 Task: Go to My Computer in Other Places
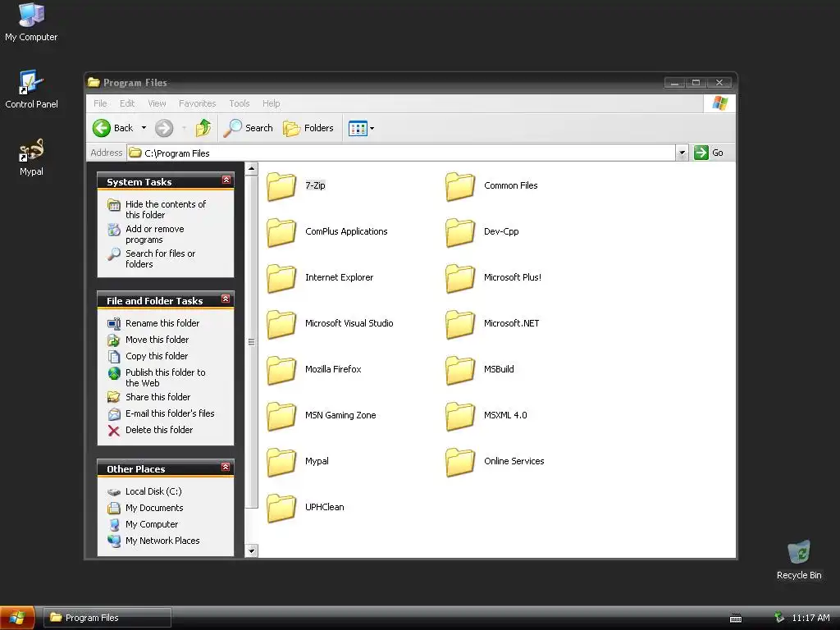click(x=143, y=524)
